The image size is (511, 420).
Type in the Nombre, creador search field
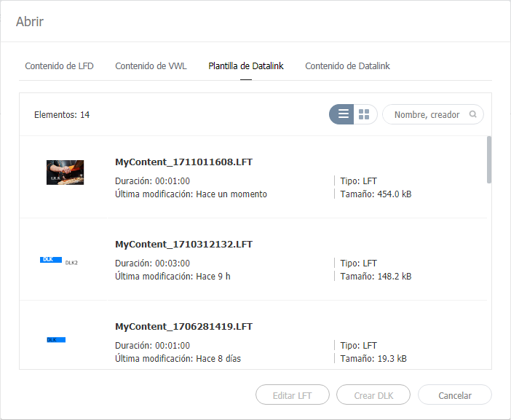tap(427, 114)
